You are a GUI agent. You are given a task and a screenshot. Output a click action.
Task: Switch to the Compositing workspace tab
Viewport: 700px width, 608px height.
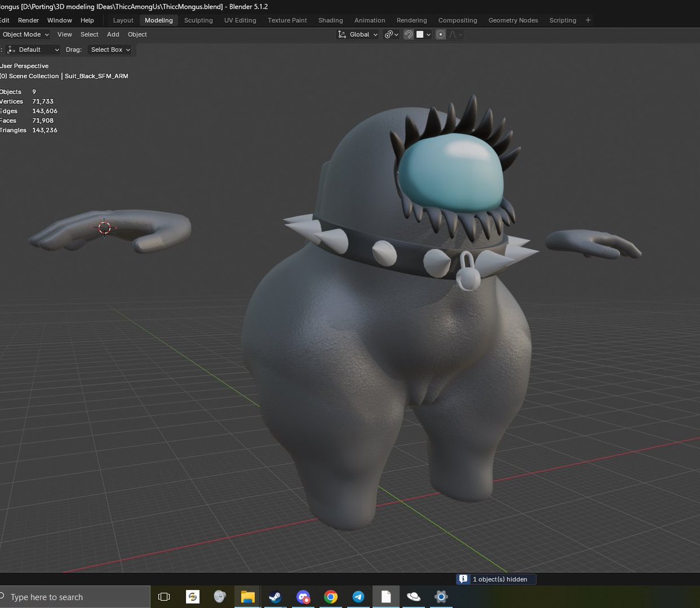click(x=458, y=20)
